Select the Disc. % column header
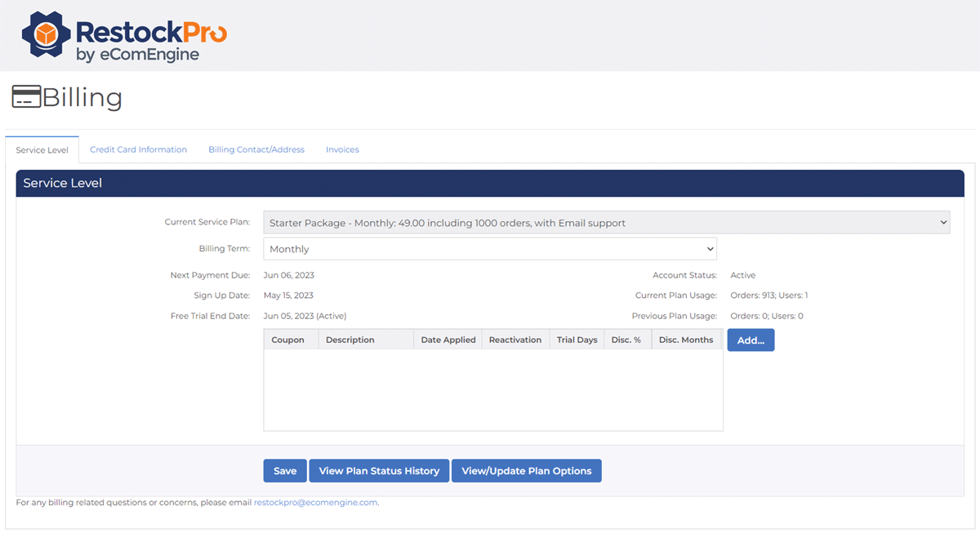This screenshot has width=980, height=542. pyautogui.click(x=626, y=340)
